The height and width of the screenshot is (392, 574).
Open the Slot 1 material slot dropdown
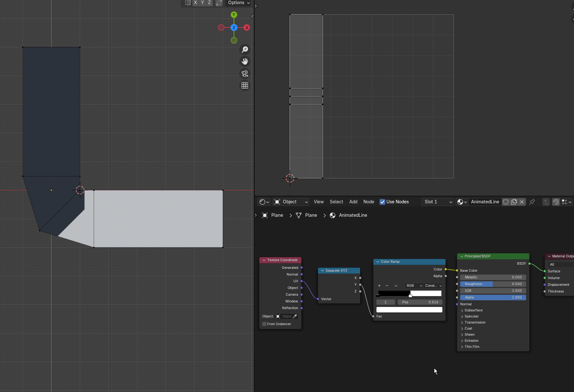click(x=438, y=202)
